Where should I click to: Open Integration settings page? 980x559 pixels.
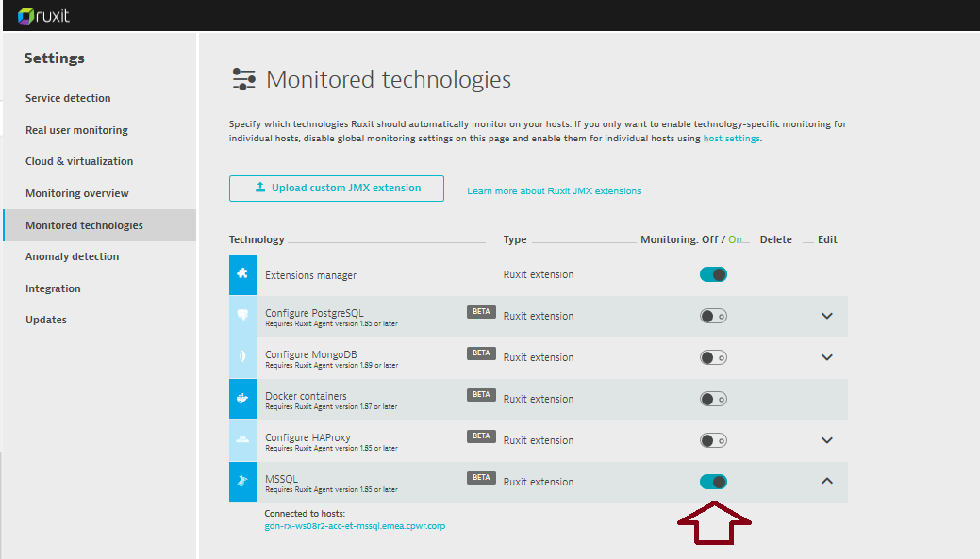coord(53,288)
